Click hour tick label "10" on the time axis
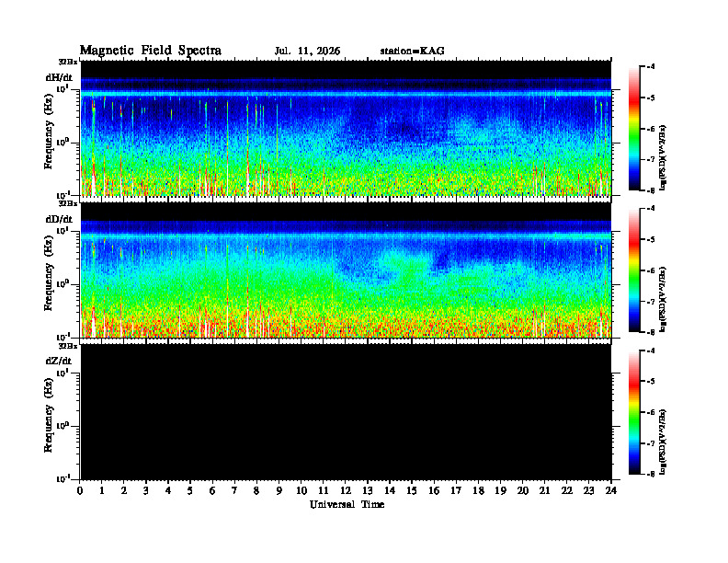The height and width of the screenshot is (563, 728). pyautogui.click(x=301, y=491)
